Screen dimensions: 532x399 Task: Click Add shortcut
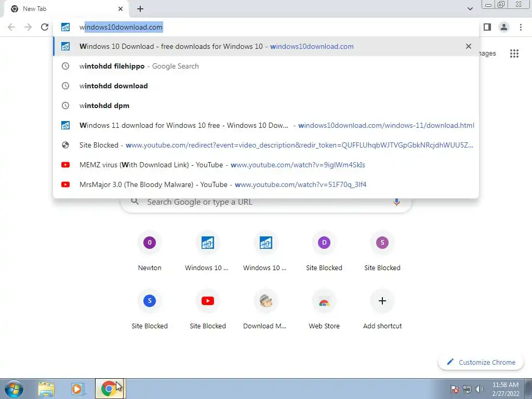(x=382, y=310)
